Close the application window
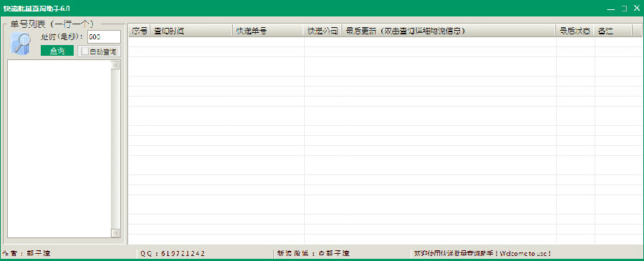Image resolution: width=644 pixels, height=261 pixels. point(637,8)
